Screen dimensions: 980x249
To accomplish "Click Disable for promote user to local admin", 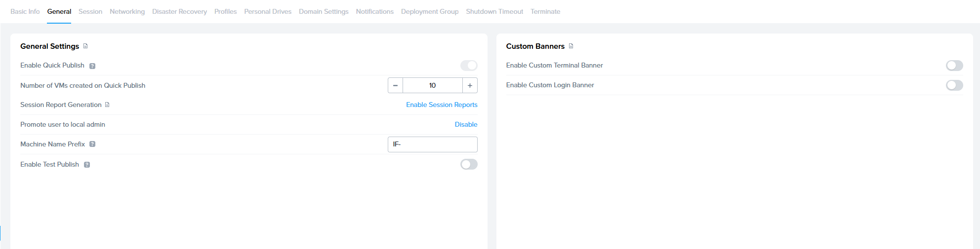I will pyautogui.click(x=466, y=125).
